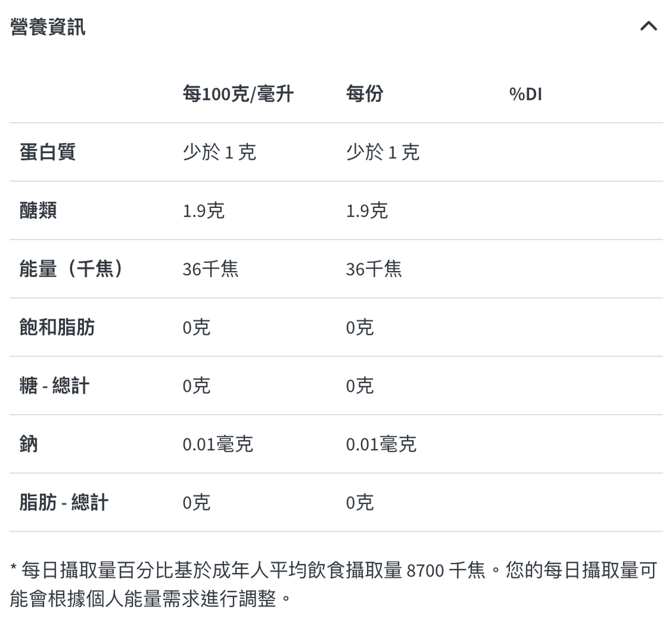Click the 營養資訊 section heading
Screen dimensions: 672x622
click(x=47, y=28)
